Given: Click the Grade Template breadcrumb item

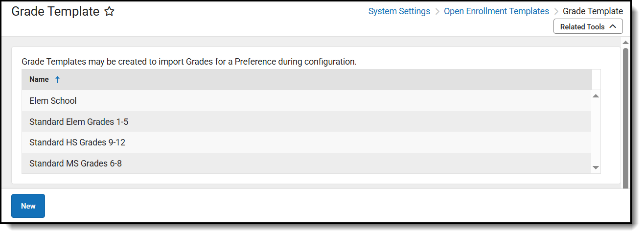Looking at the screenshot, I should pos(593,11).
